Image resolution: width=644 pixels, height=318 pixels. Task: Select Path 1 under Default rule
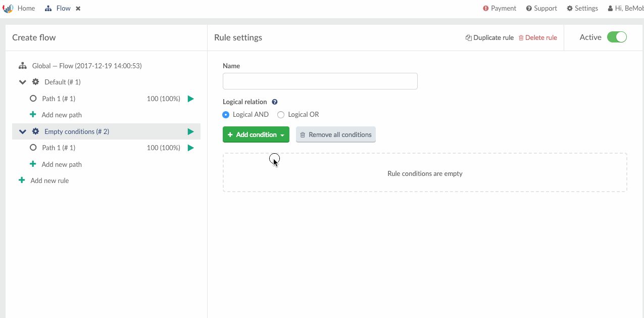(59, 99)
